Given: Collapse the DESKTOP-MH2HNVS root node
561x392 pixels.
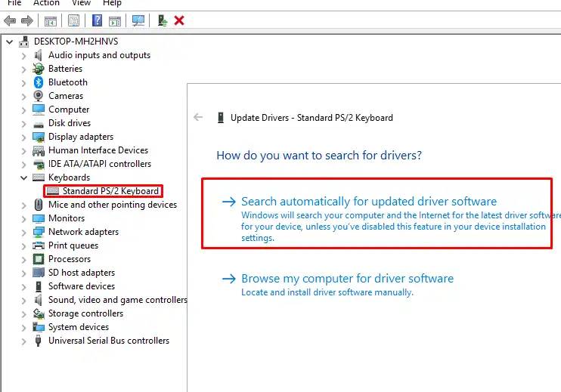Looking at the screenshot, I should coord(10,42).
